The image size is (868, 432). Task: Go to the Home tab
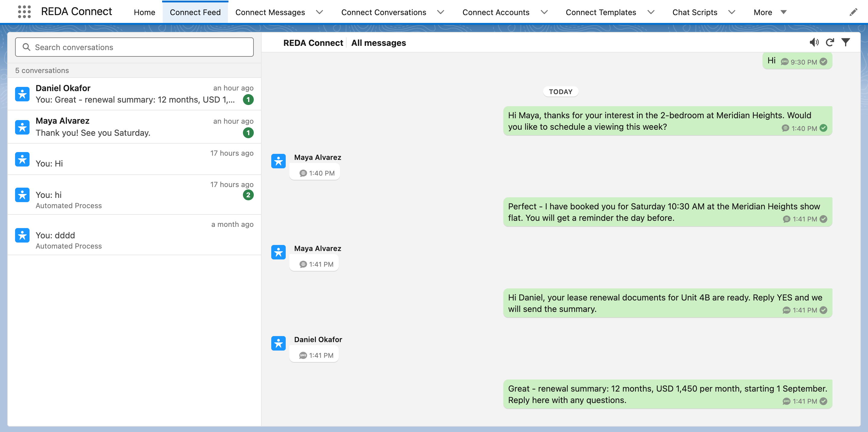point(145,12)
